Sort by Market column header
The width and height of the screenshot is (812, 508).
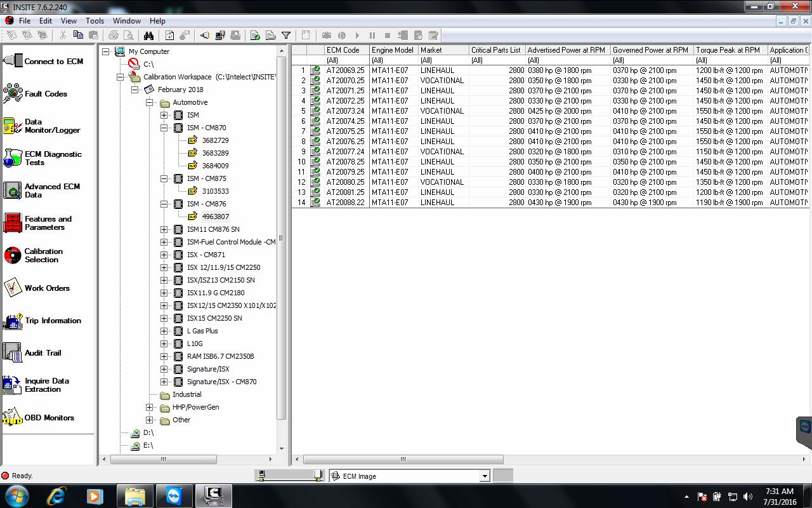(x=443, y=50)
